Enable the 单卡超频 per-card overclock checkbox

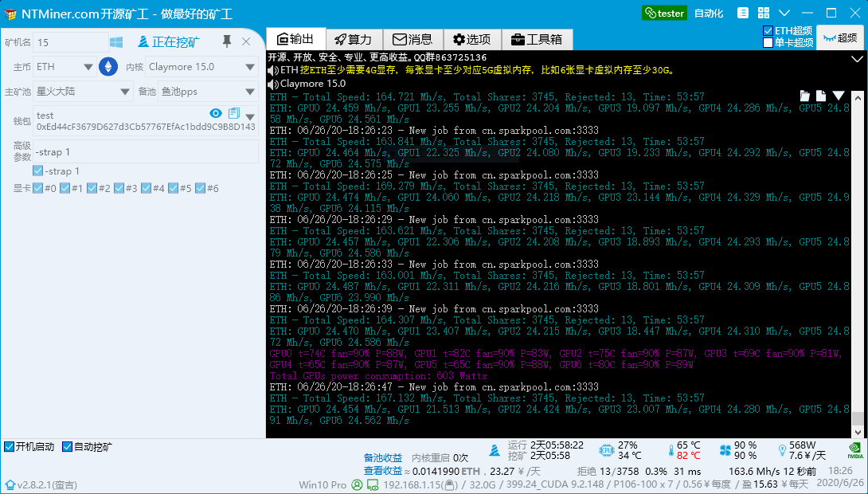[x=768, y=43]
